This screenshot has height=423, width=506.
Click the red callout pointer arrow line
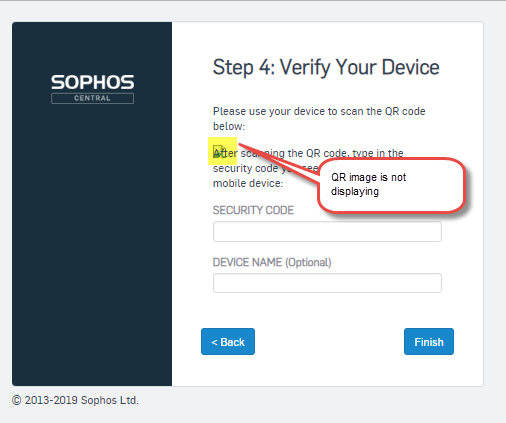coord(278,163)
